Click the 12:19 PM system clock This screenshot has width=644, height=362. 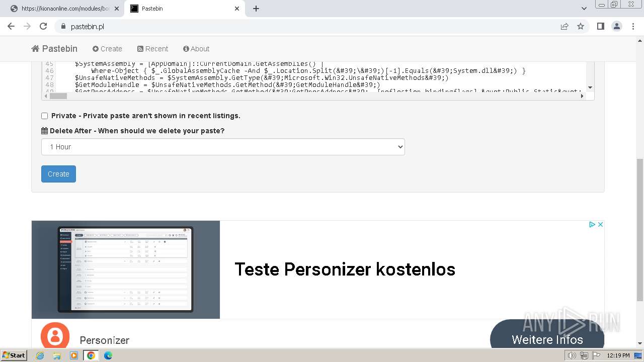click(x=618, y=355)
